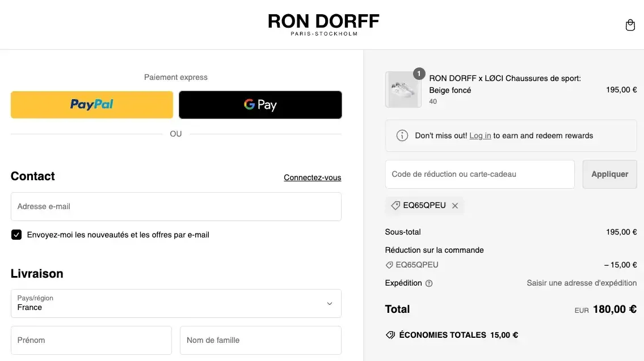Focus the discount code input field

coord(479,175)
